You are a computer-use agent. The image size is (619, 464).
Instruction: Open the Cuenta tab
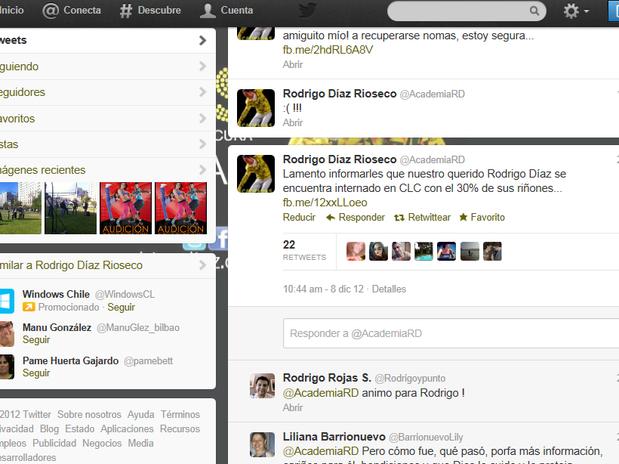[x=226, y=10]
